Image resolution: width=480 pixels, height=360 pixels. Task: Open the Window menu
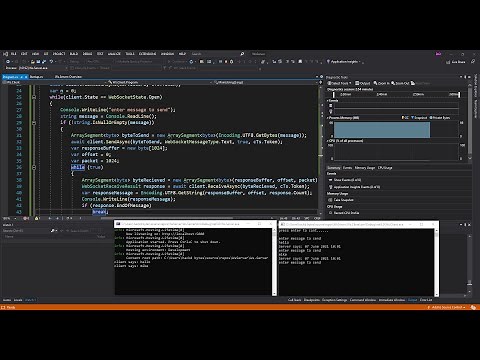[x=167, y=54]
